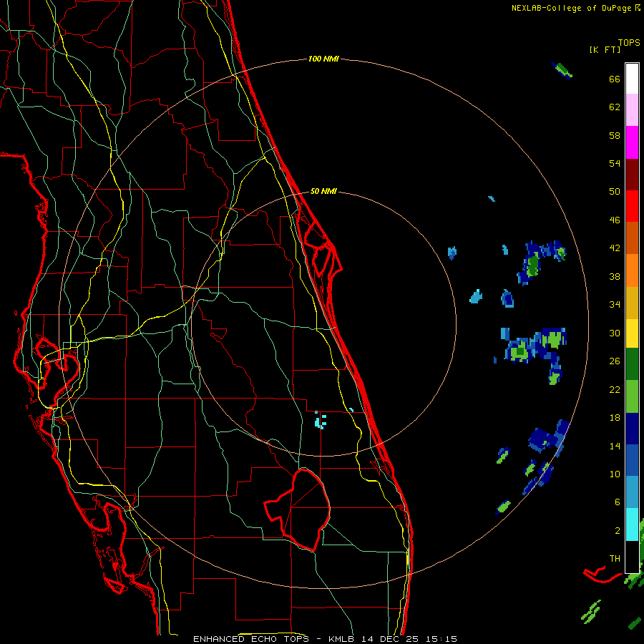
Task: Click the medium blue 10-14 kft legend swatch
Action: pyautogui.click(x=632, y=460)
